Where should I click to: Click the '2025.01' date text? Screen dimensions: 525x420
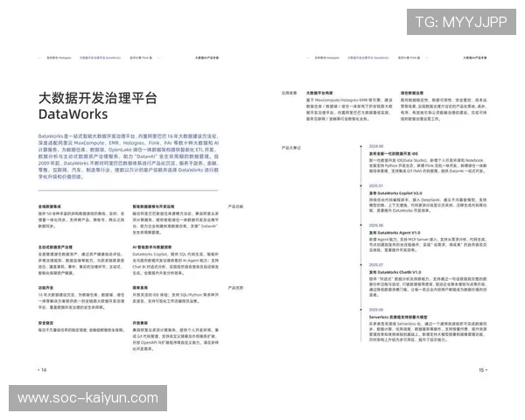tap(376, 185)
